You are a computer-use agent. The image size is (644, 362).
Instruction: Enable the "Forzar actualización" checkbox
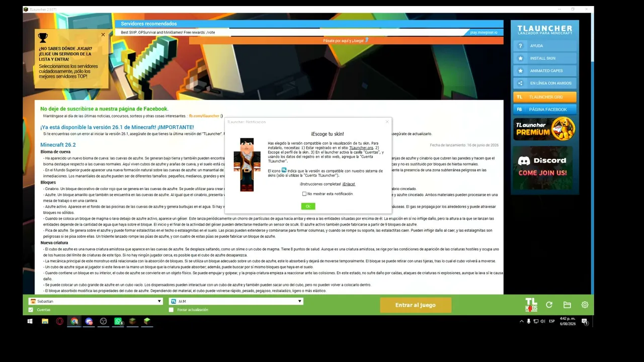point(172,310)
